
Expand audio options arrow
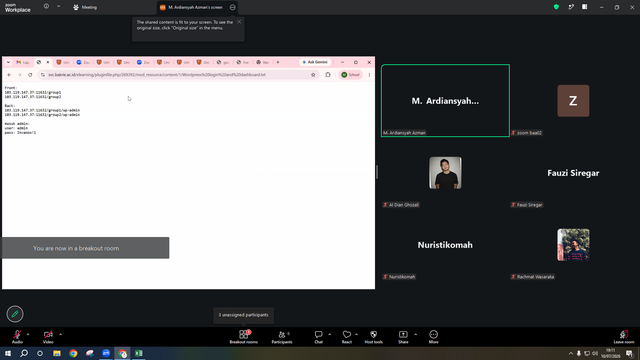point(28,334)
